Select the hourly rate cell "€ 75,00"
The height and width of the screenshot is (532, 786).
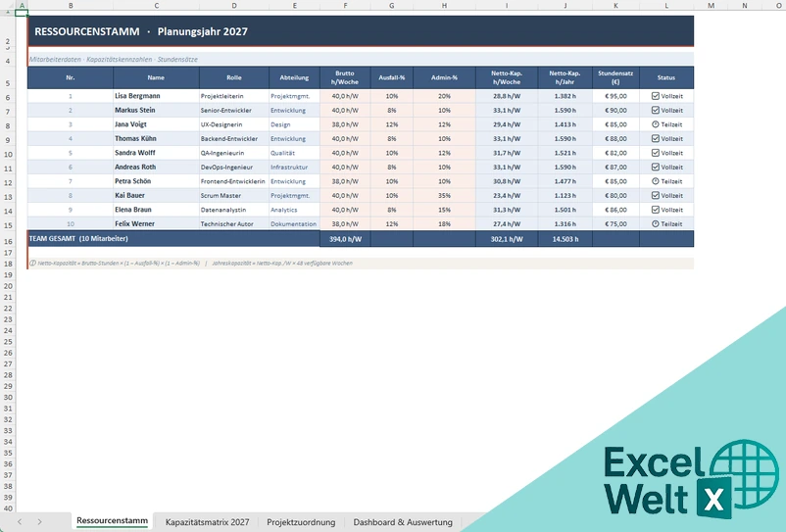(x=615, y=224)
